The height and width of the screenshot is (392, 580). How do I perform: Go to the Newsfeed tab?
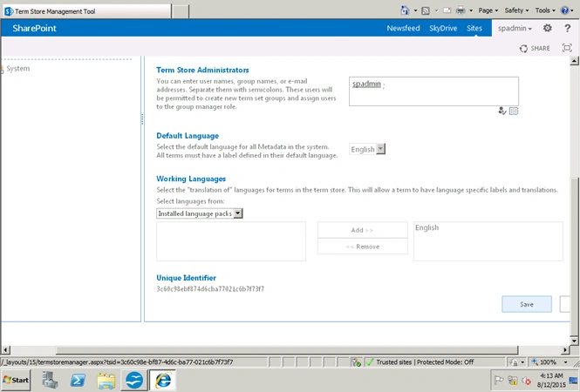(403, 28)
